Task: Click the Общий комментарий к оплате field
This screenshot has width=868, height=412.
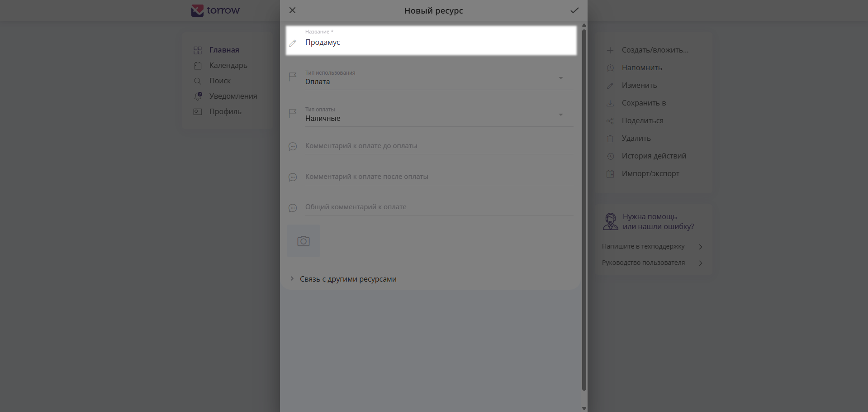Action: [434, 207]
